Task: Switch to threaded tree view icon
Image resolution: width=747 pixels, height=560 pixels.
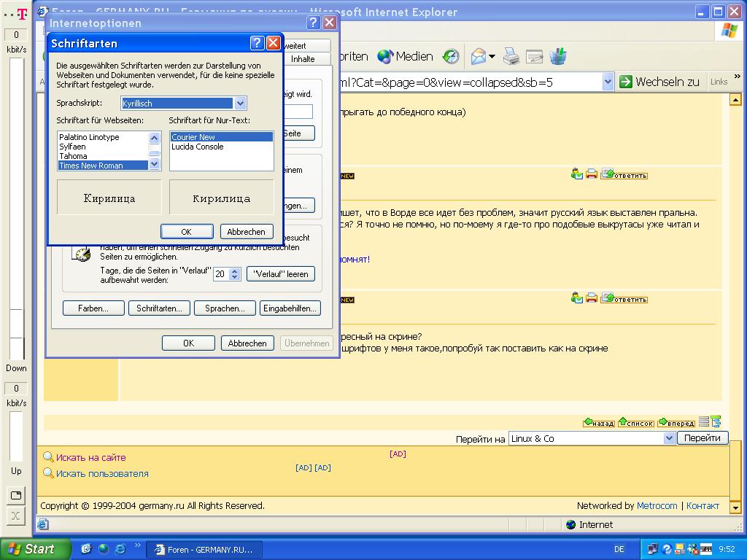Action: coord(716,422)
